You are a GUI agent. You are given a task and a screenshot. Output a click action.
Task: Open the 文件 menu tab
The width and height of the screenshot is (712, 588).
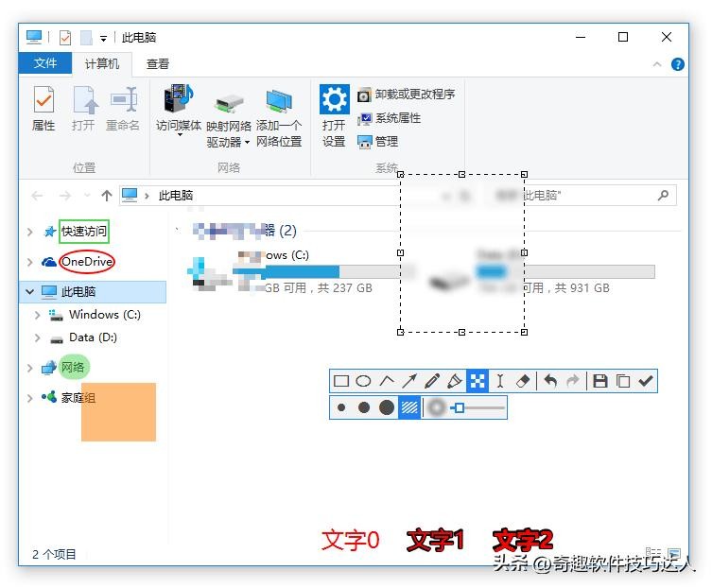(45, 64)
